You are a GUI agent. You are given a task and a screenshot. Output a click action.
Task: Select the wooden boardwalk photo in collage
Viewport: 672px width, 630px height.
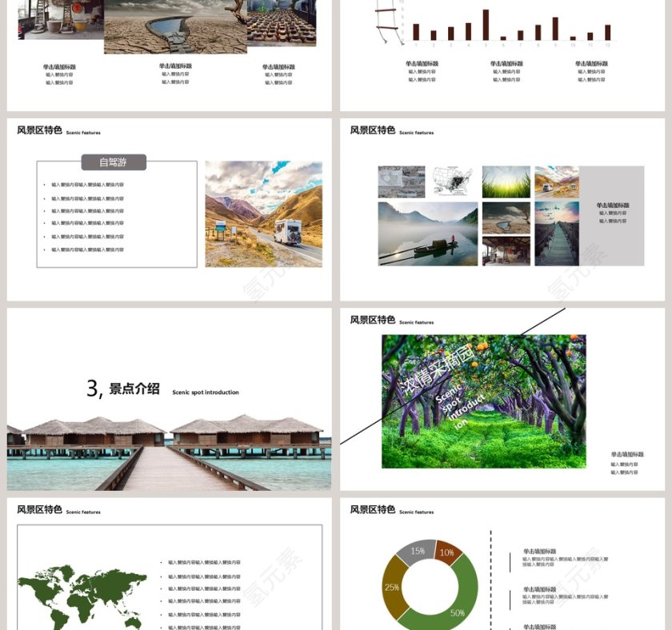[557, 233]
